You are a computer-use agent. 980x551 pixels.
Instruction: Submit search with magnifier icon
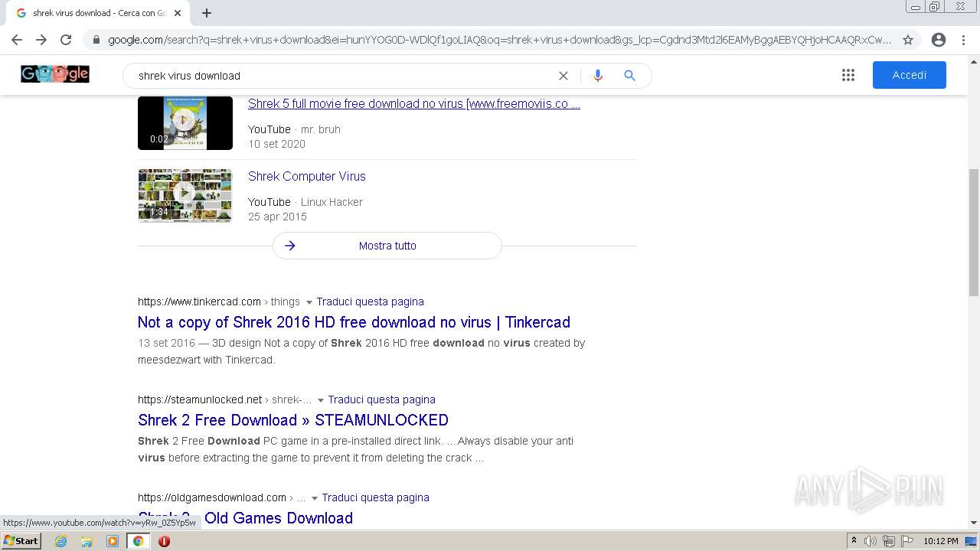coord(629,76)
